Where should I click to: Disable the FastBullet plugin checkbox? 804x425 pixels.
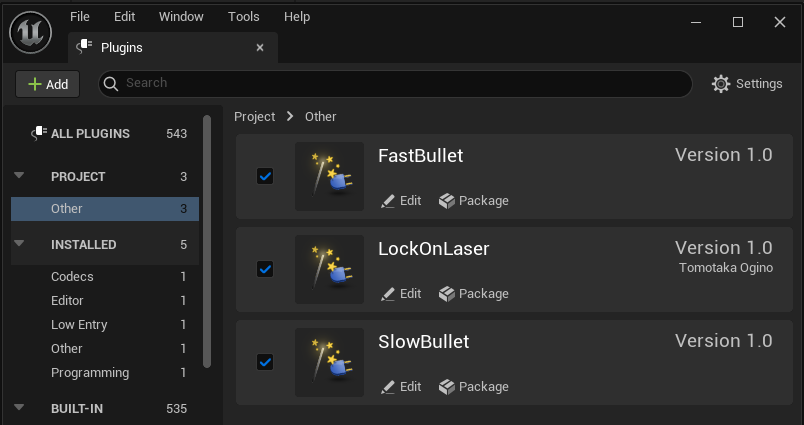coord(265,176)
